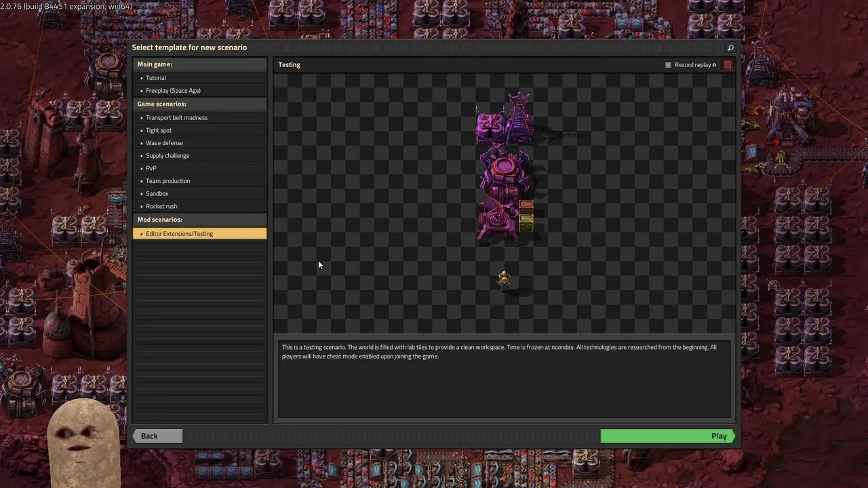Select the PvP scenario
This screenshot has width=868, height=488.
click(x=200, y=168)
